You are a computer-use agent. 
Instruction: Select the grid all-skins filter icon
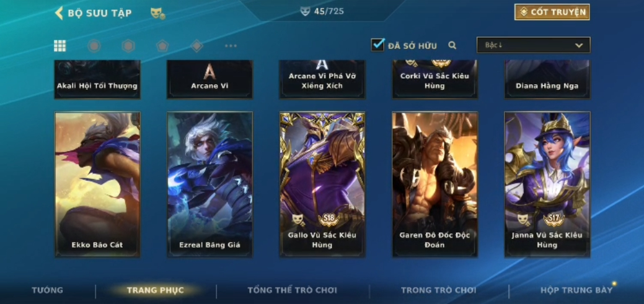point(60,46)
